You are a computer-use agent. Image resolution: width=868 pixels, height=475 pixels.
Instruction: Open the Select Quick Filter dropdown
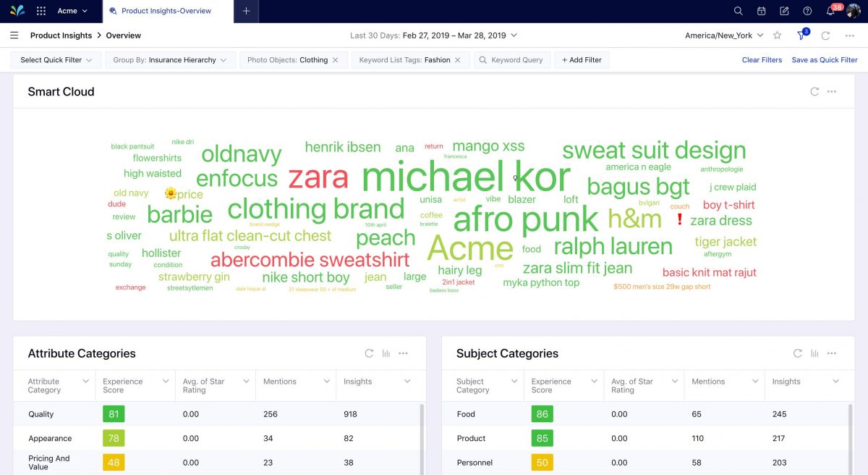55,60
